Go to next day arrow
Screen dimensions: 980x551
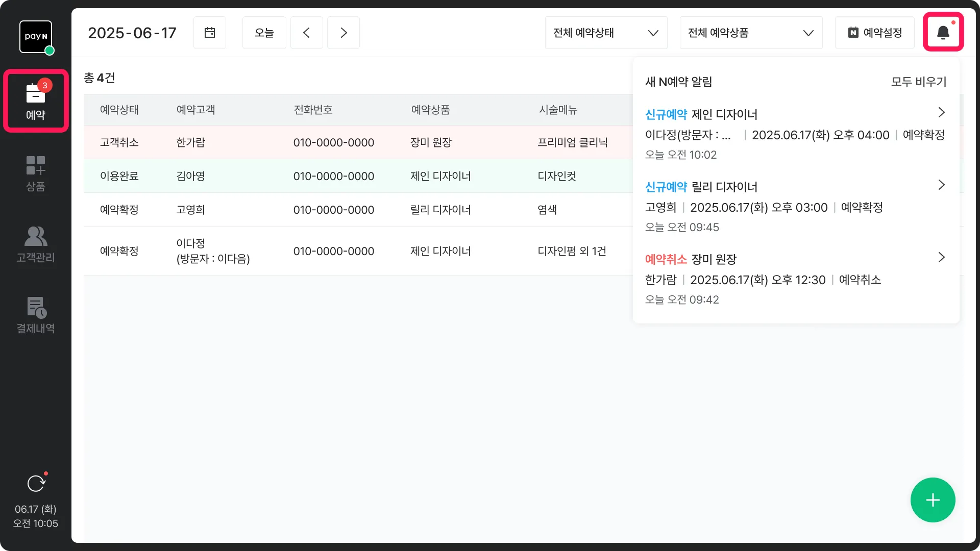[344, 33]
